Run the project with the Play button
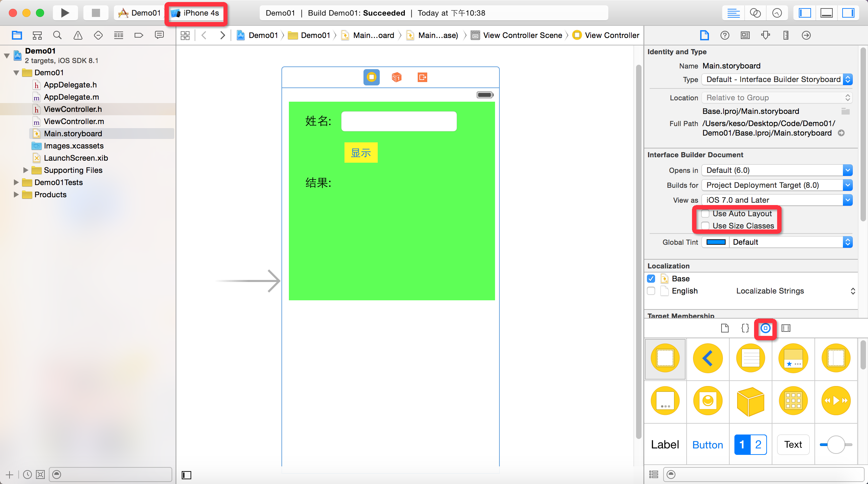Screen dimensions: 868x484 pos(65,13)
